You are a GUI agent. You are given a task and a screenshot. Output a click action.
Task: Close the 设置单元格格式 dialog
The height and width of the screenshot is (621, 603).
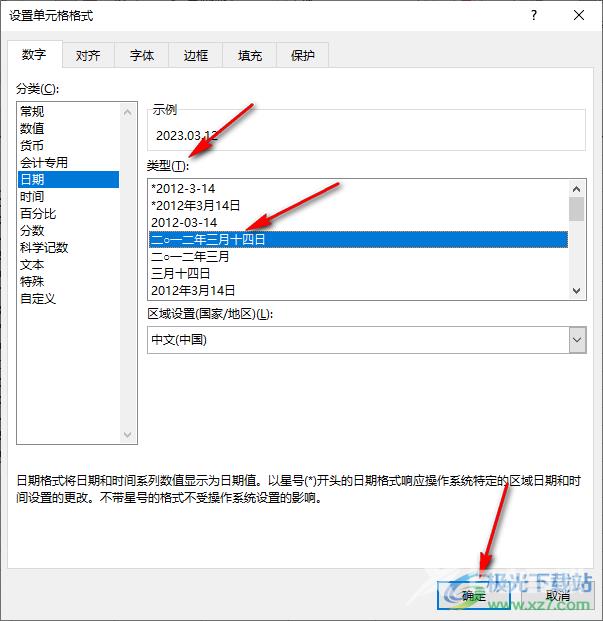tap(579, 15)
